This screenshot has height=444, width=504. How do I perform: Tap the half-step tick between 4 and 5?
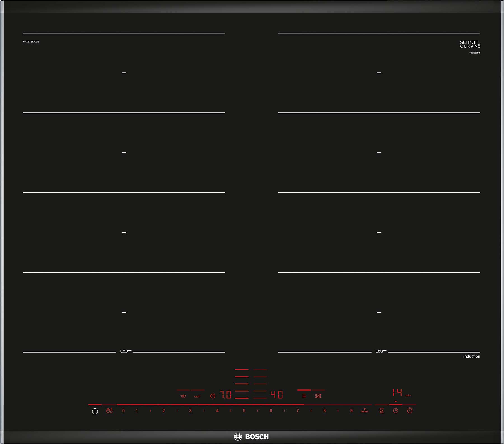[x=231, y=411]
